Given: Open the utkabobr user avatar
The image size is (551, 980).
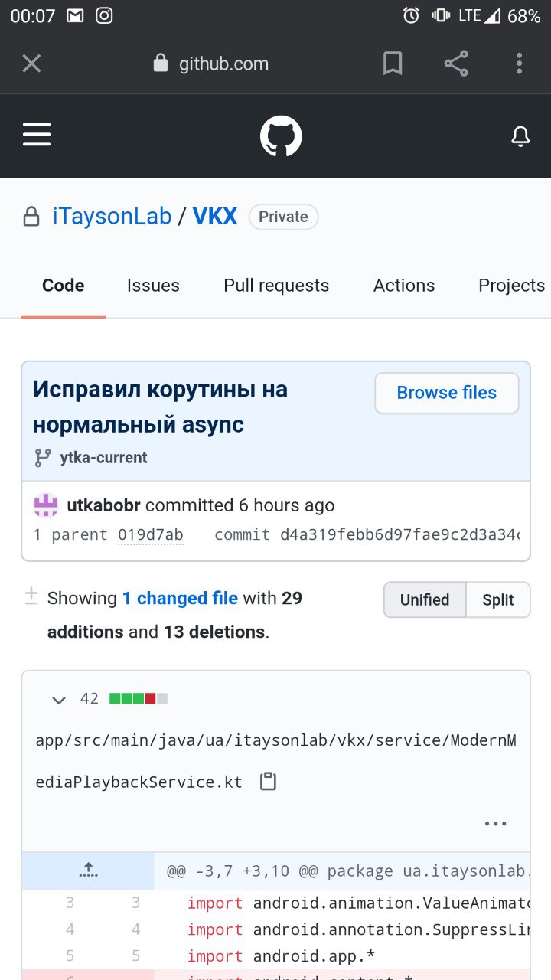Looking at the screenshot, I should pos(47,505).
